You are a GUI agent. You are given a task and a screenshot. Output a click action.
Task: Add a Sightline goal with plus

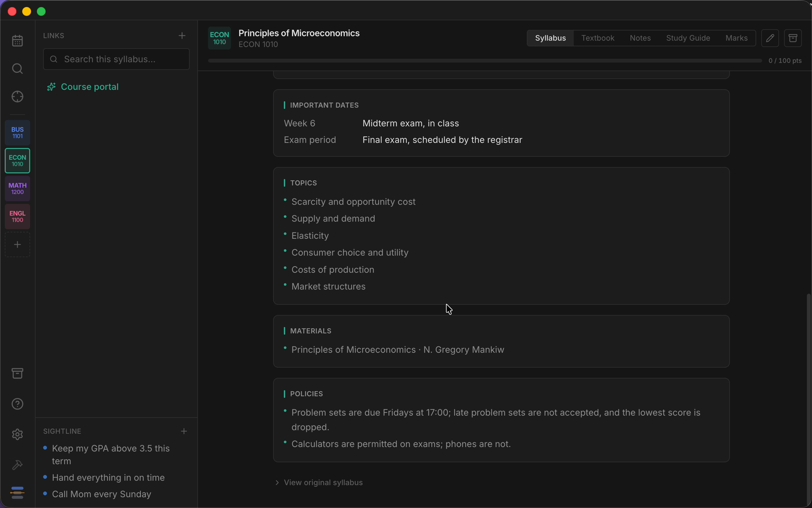pyautogui.click(x=184, y=431)
